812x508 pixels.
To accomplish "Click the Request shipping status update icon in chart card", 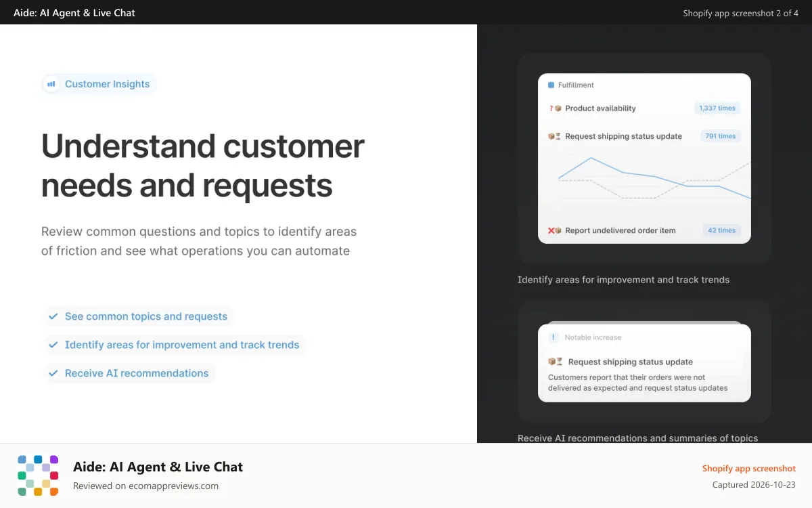I will point(555,136).
